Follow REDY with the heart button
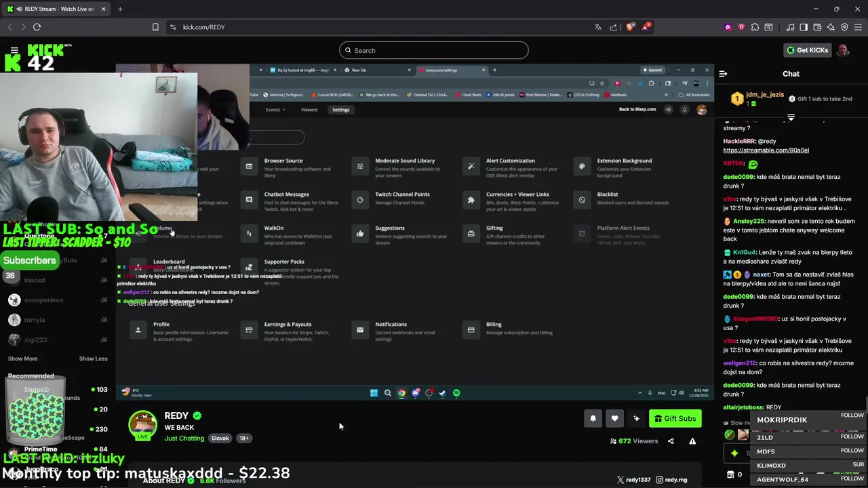 click(x=614, y=419)
